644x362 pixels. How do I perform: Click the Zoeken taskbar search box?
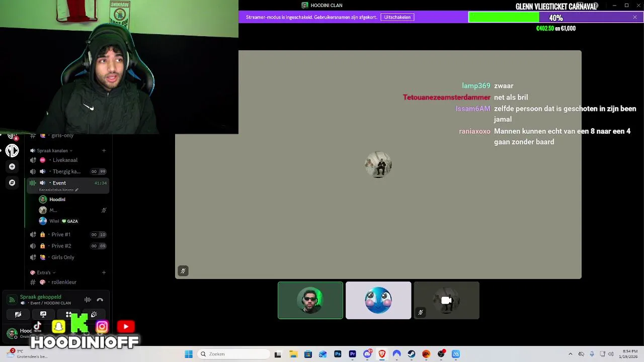click(234, 354)
